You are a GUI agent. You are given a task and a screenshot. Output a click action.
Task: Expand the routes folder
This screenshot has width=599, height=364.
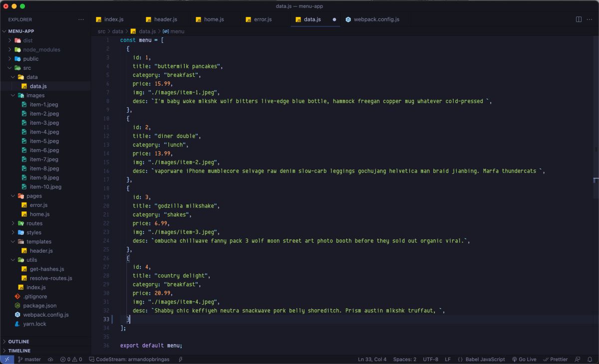point(45,223)
